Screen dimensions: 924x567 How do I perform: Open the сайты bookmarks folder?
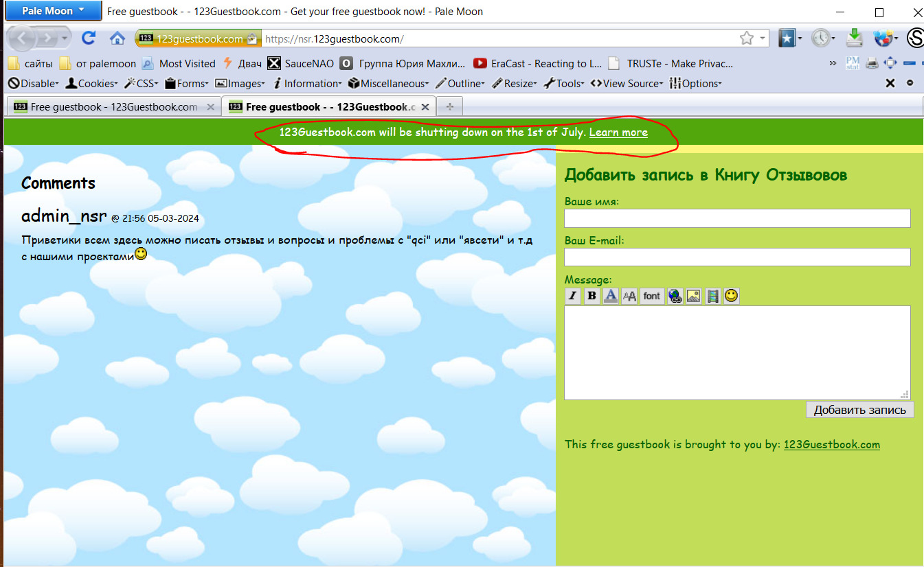pos(32,63)
